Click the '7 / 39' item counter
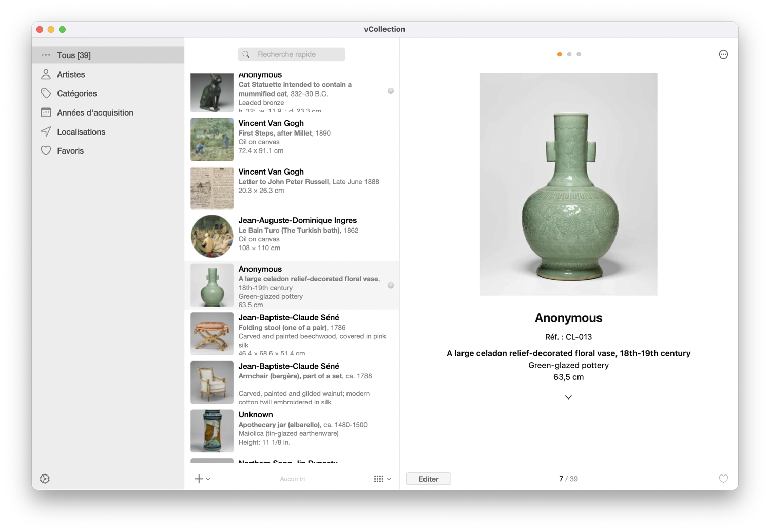This screenshot has width=770, height=532. (x=568, y=479)
